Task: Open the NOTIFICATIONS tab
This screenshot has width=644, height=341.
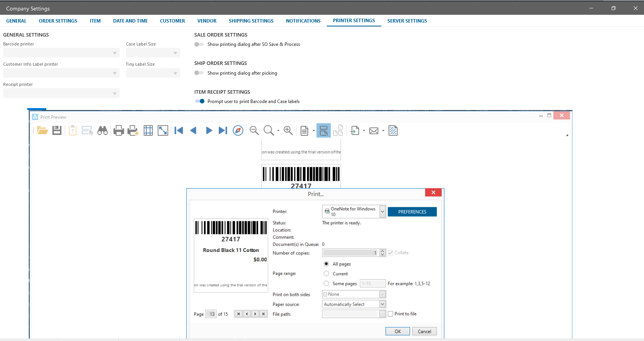Action: pyautogui.click(x=303, y=21)
